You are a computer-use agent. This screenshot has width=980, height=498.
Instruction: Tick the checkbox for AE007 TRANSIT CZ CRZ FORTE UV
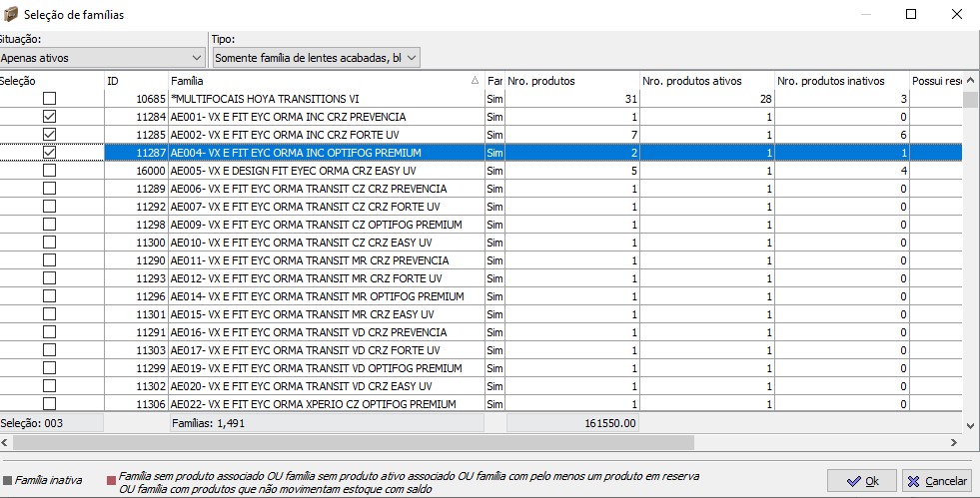49,207
